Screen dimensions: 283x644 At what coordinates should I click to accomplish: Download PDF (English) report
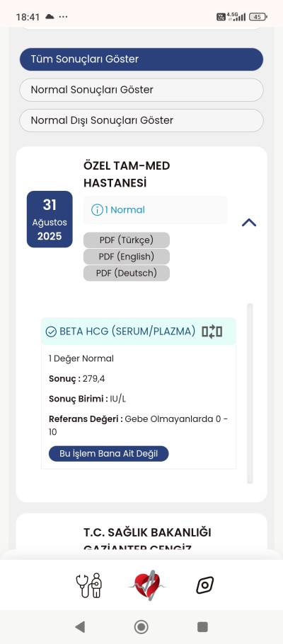pyautogui.click(x=126, y=257)
